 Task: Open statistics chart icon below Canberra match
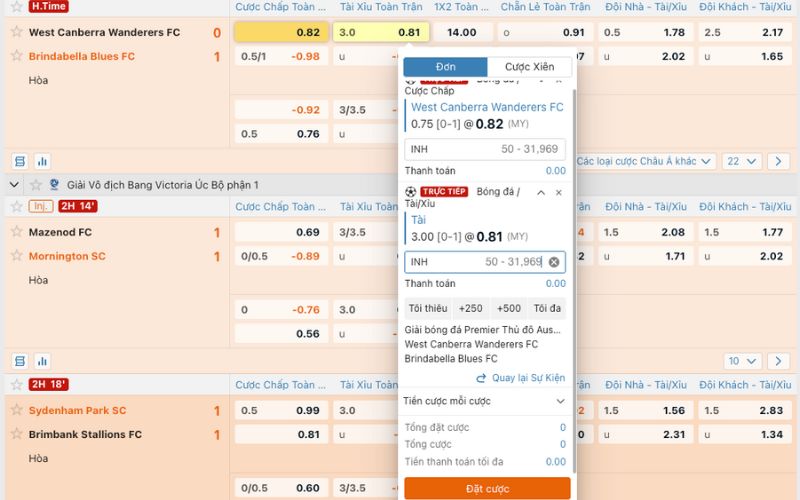pyautogui.click(x=43, y=161)
